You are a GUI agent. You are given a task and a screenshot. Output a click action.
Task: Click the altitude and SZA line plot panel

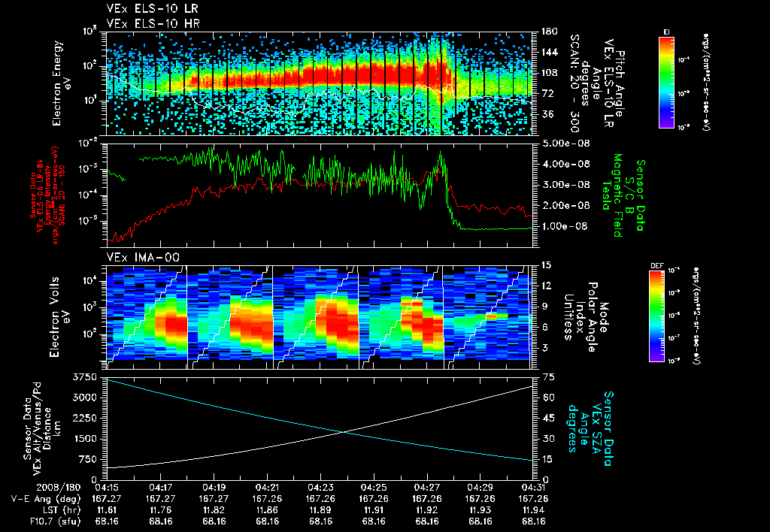(320, 428)
